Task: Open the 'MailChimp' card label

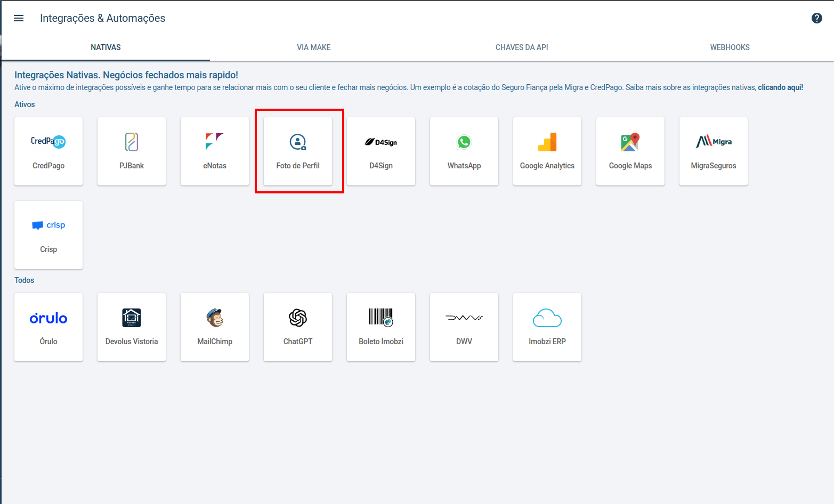Action: pos(215,342)
